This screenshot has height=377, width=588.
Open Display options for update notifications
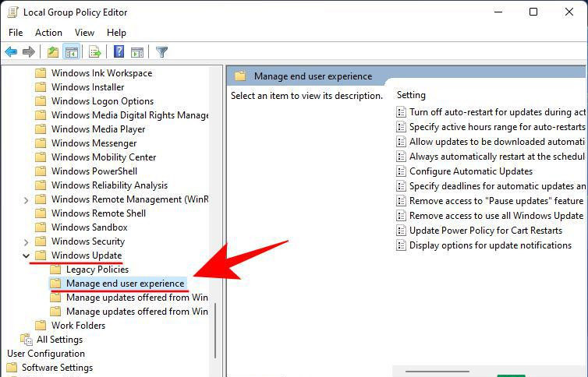pos(491,245)
